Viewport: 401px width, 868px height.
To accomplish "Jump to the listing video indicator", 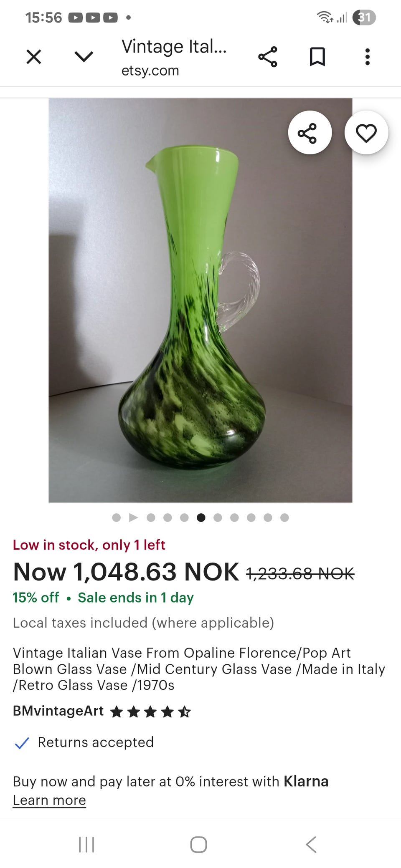I will pyautogui.click(x=133, y=518).
